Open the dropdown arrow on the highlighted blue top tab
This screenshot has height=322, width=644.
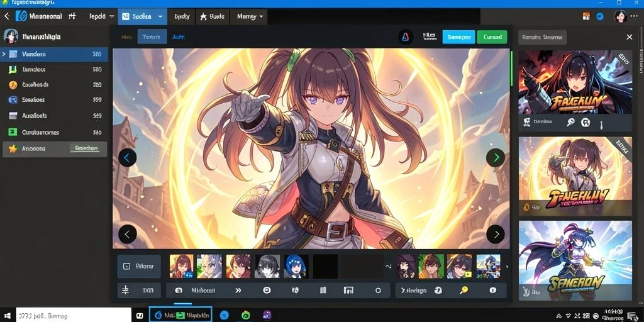160,17
